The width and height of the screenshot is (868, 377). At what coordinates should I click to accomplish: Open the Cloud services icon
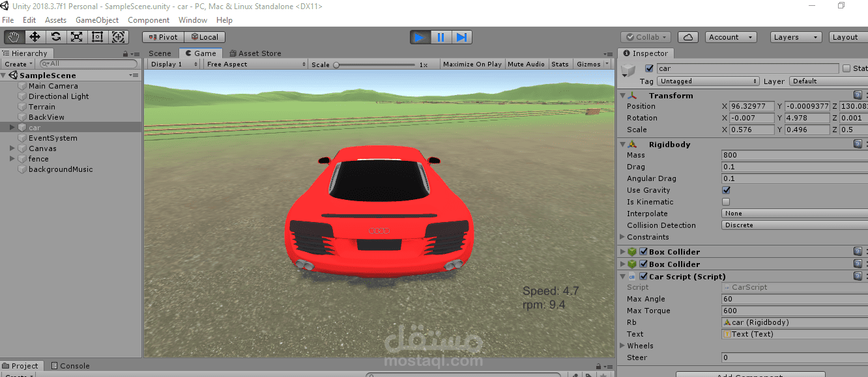click(x=688, y=37)
